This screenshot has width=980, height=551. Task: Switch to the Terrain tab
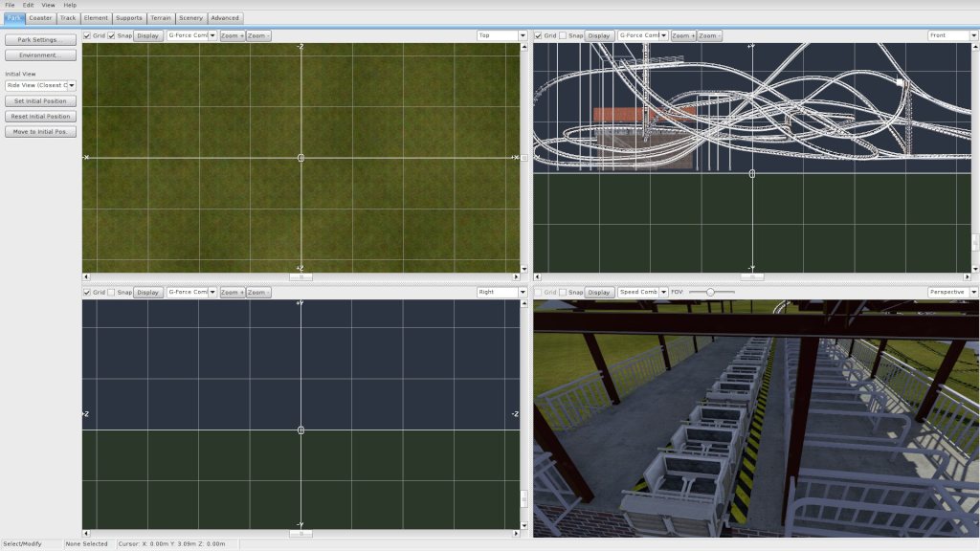pos(161,18)
